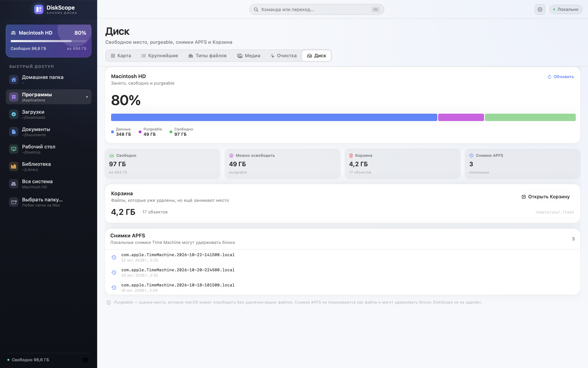
Task: Select the Диск tab
Action: 316,56
